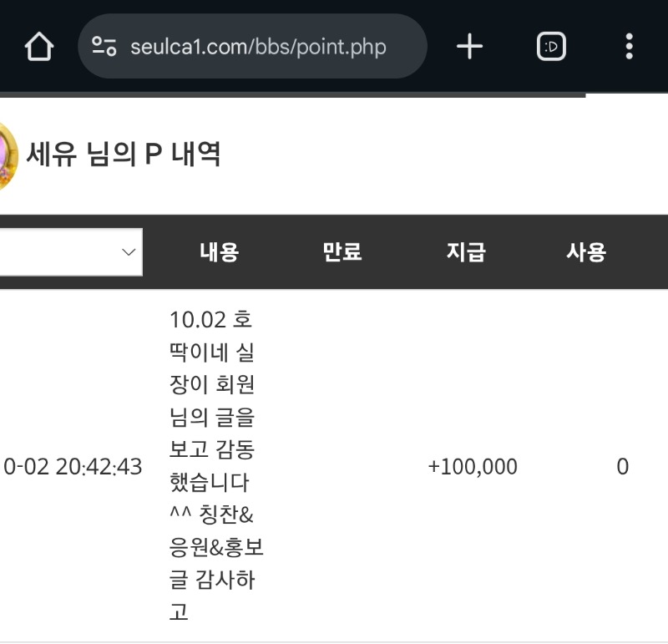Select the 내용 column header
This screenshot has height=644, width=668.
(219, 252)
